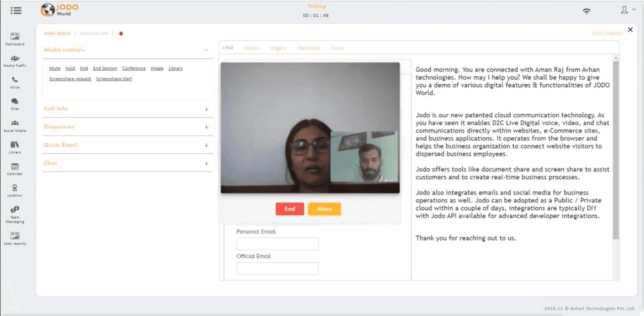The image size is (644, 316).
Task: Click the Screenshare request link
Action: [x=70, y=79]
